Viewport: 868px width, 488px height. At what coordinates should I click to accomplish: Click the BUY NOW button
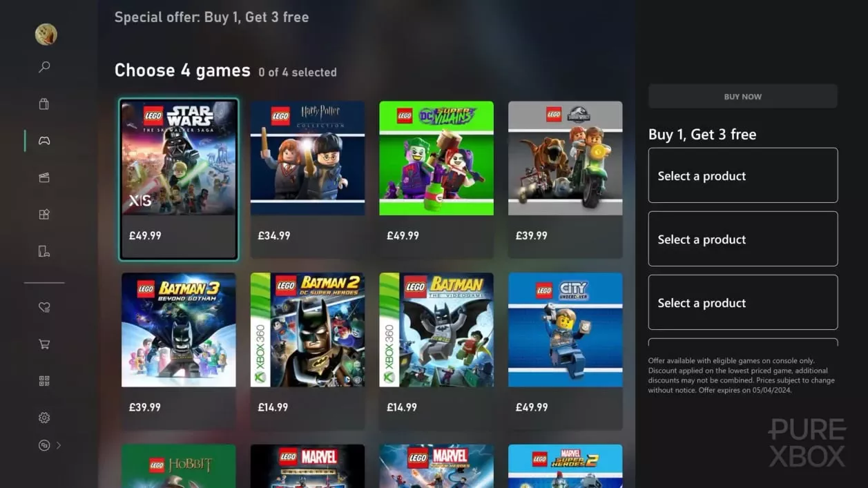(743, 97)
